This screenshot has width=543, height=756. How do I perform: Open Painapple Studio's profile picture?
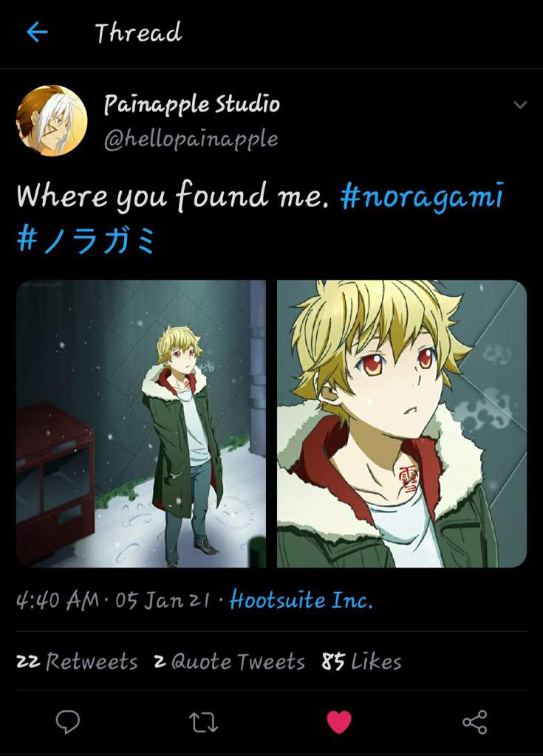click(x=52, y=120)
